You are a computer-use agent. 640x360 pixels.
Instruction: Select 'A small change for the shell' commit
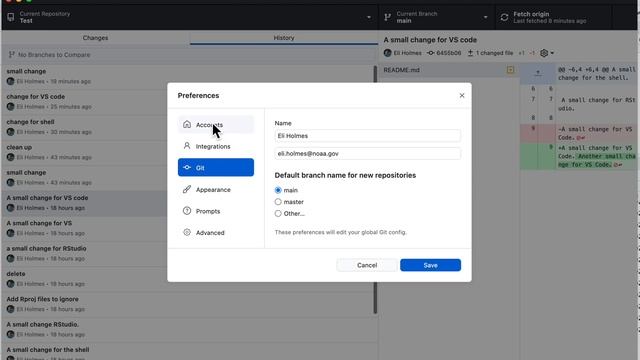click(188, 352)
